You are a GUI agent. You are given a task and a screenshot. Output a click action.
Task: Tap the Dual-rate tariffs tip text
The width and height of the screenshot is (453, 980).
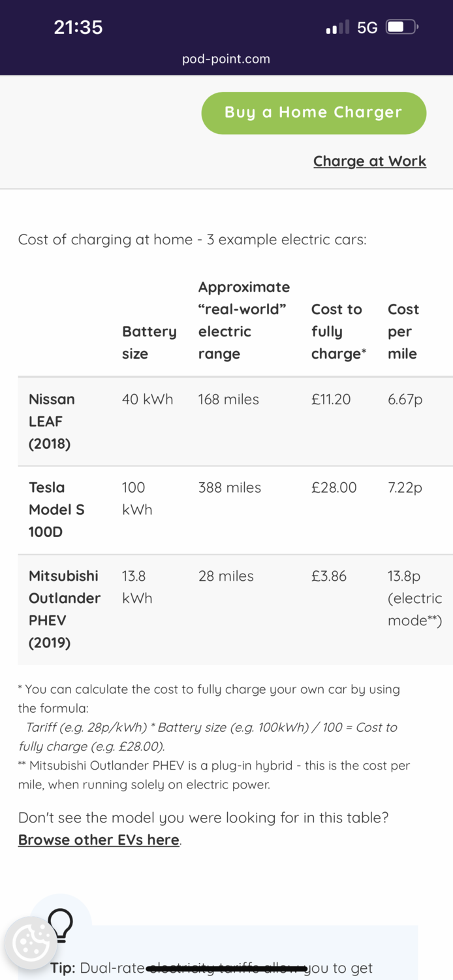coord(222,968)
